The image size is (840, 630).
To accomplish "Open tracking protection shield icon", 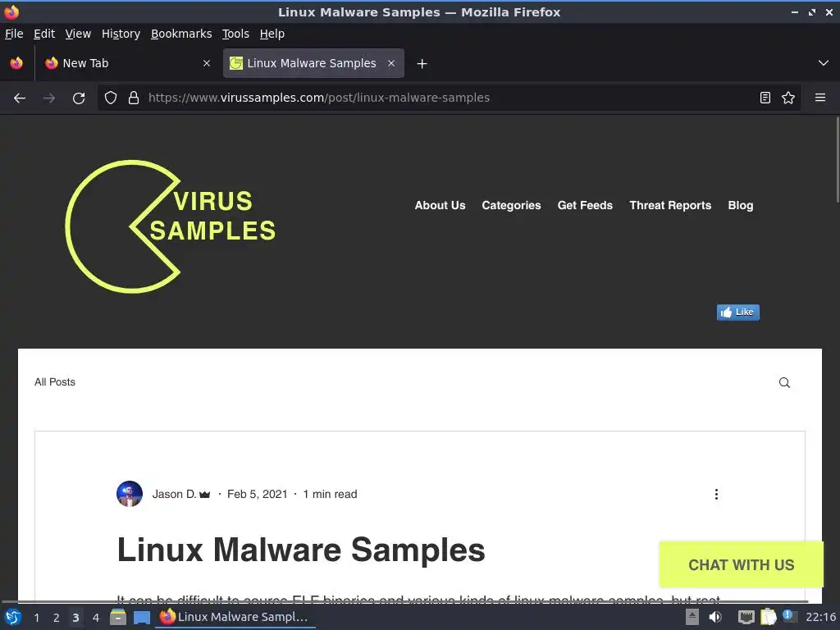I will 111,98.
